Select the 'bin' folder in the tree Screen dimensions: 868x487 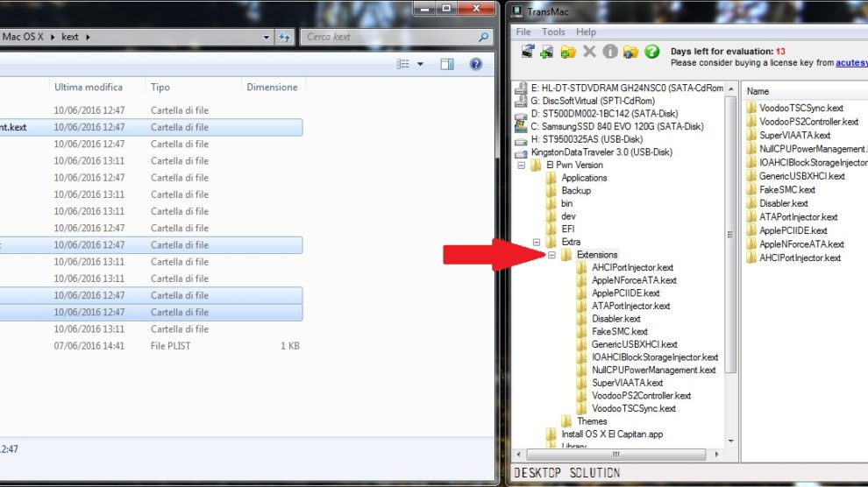coord(566,203)
